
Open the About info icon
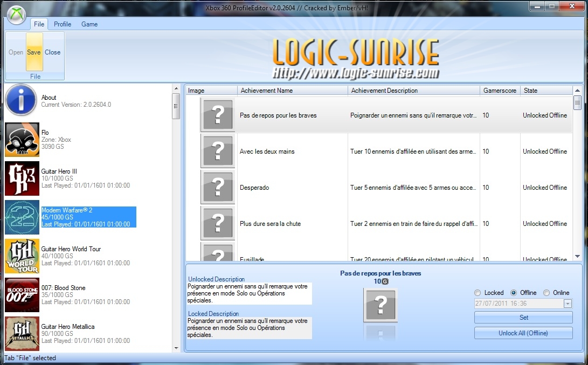22,100
